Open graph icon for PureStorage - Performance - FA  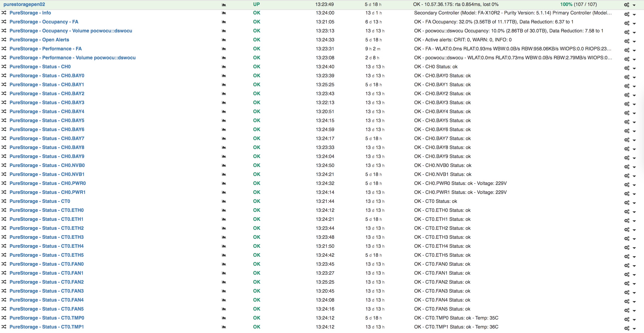coord(224,49)
